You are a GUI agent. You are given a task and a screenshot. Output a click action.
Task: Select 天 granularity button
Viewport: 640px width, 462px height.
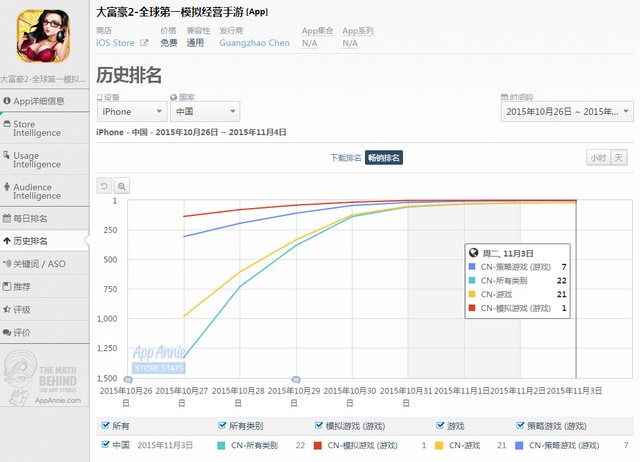619,158
